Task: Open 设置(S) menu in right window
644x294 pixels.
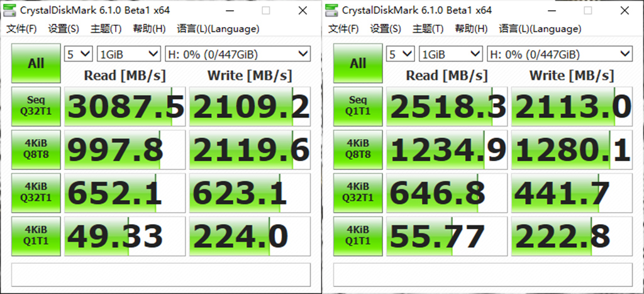Action: click(x=386, y=29)
